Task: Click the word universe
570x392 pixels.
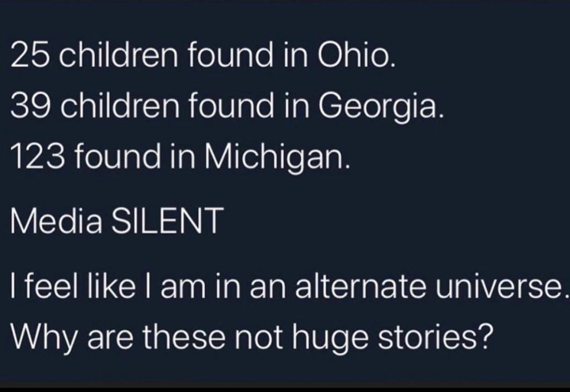Action: [x=502, y=286]
